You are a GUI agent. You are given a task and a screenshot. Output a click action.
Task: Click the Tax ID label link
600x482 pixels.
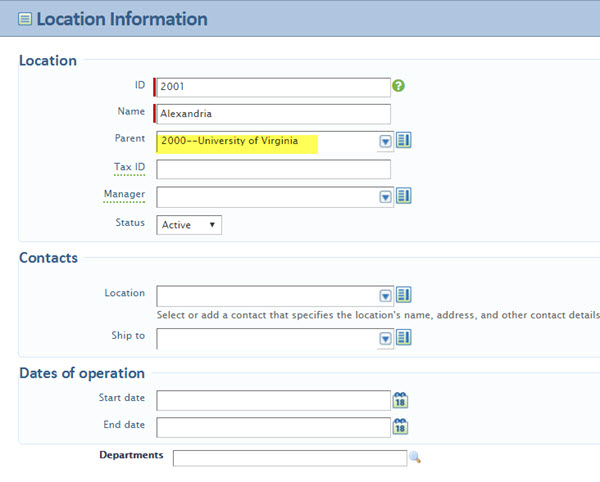(x=129, y=166)
